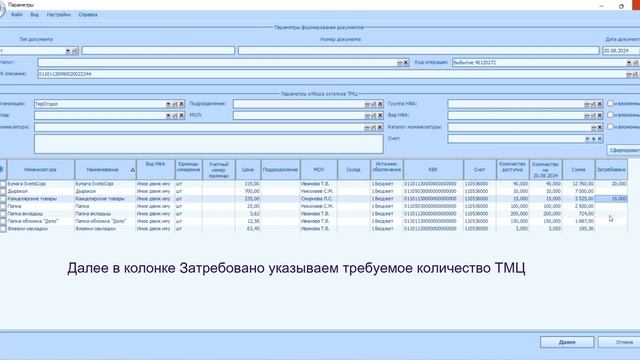Click the Далее button
This screenshot has height=360, width=640.
[x=567, y=342]
